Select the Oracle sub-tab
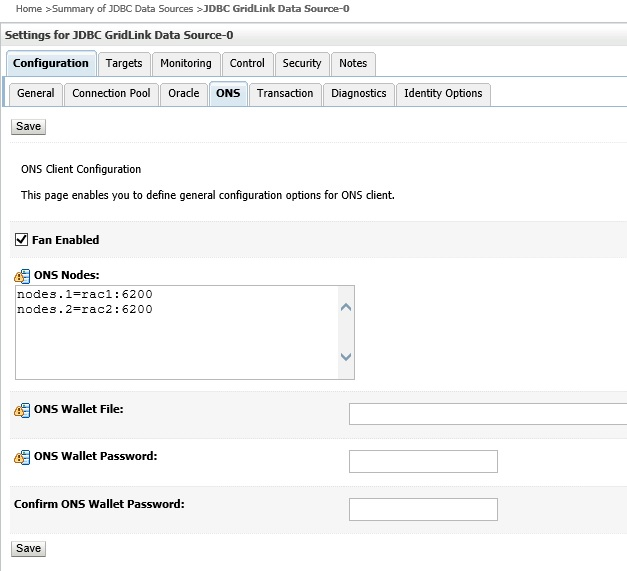The image size is (627, 571). click(184, 93)
